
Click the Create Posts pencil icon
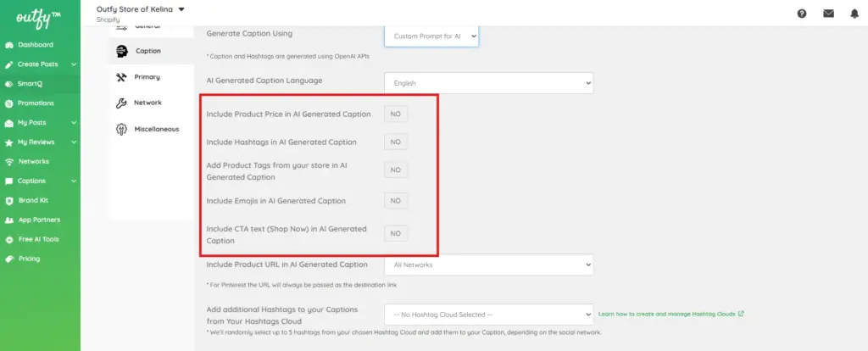coord(8,64)
